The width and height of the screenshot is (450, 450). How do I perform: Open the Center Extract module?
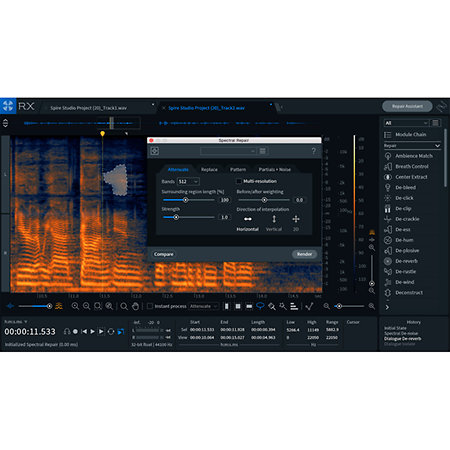tap(406, 177)
